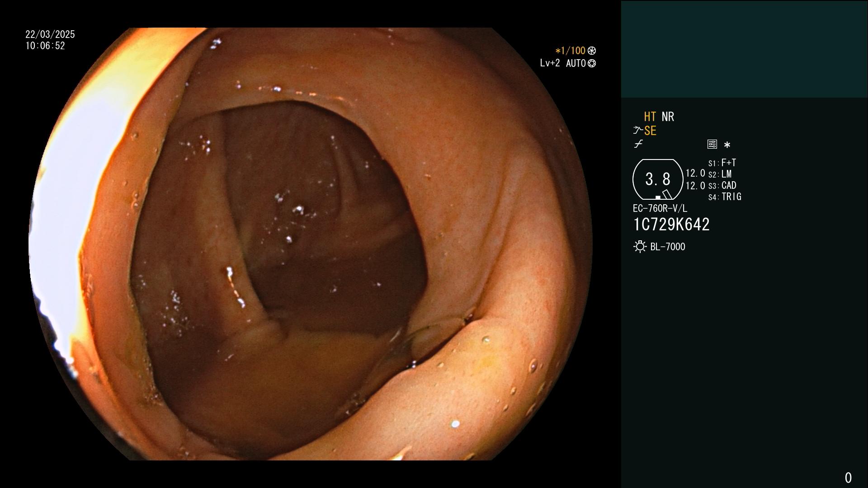Click the settings sliders icon
Viewport: 868px width, 488px height.
pos(712,145)
